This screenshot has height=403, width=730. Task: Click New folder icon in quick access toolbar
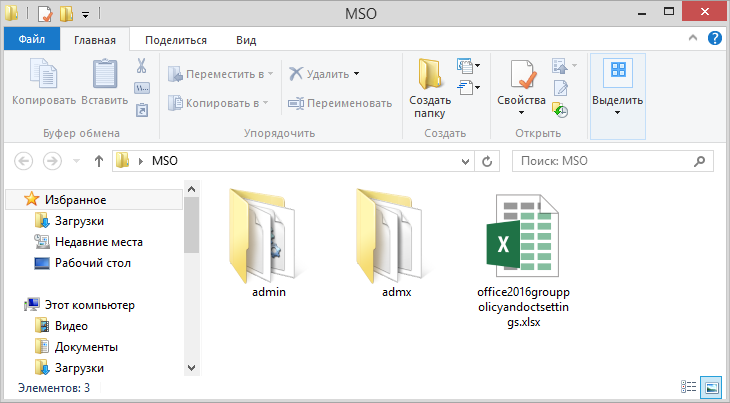pyautogui.click(x=67, y=13)
